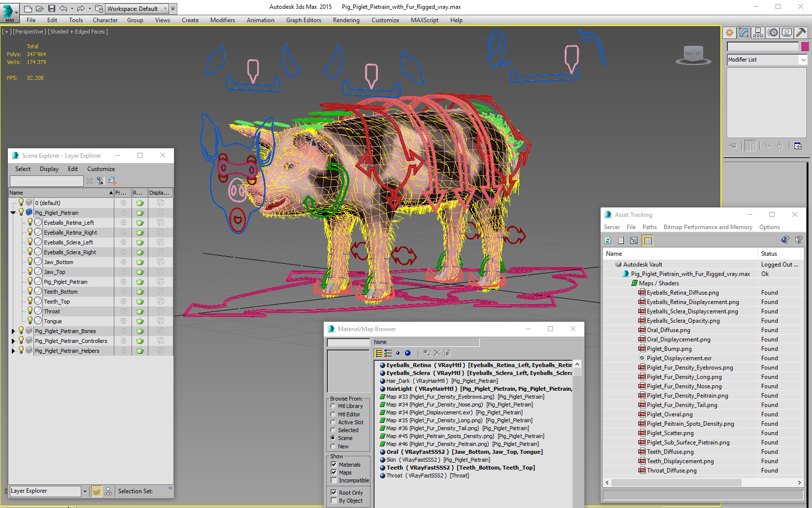
Task: Click the Shaded + Edged Faces viewport label
Action: tap(78, 32)
